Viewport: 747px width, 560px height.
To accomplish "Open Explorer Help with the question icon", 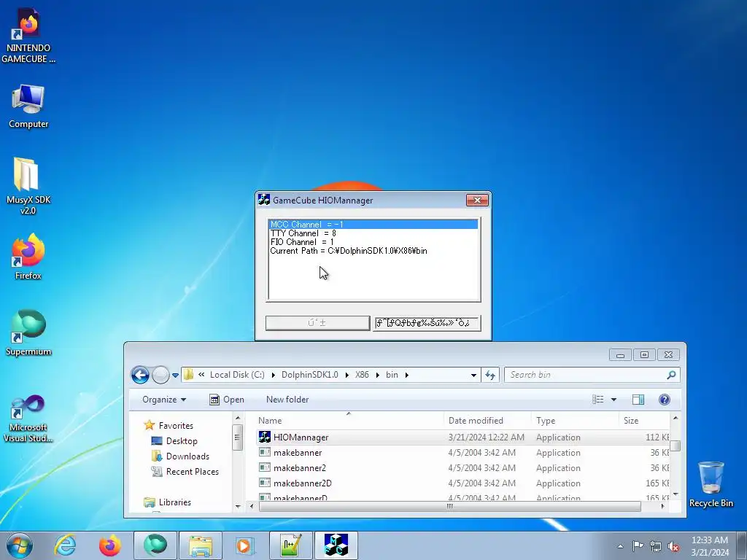I will tap(664, 400).
